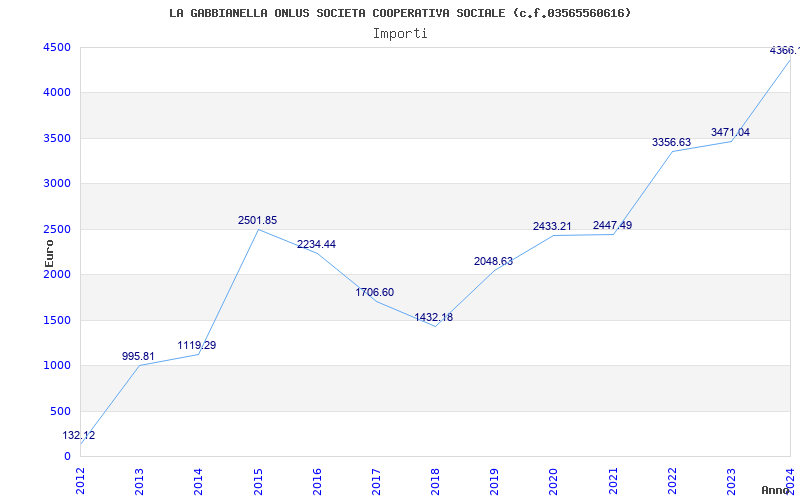Select the 3356.63 data label
Screen dimensions: 800x500
point(671,142)
